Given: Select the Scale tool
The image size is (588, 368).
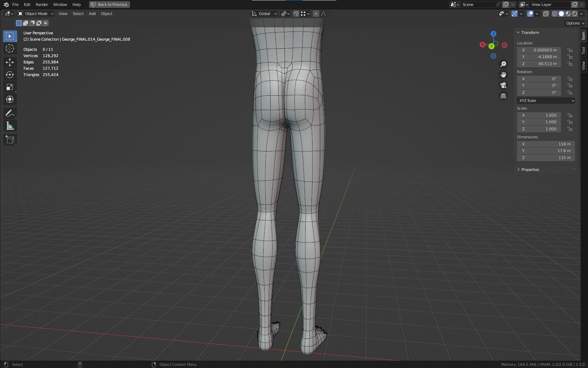Looking at the screenshot, I should 10,87.
